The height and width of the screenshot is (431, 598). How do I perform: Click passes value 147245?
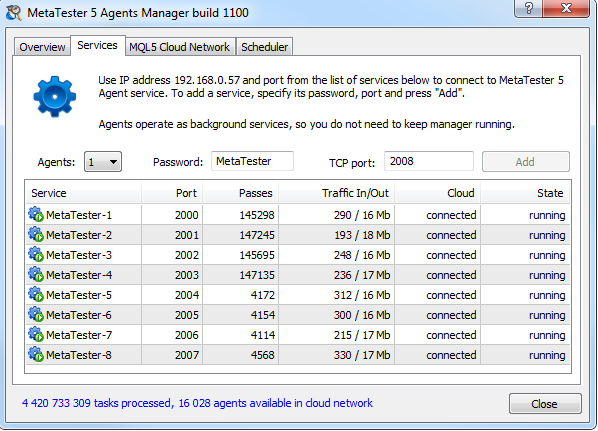tap(257, 235)
